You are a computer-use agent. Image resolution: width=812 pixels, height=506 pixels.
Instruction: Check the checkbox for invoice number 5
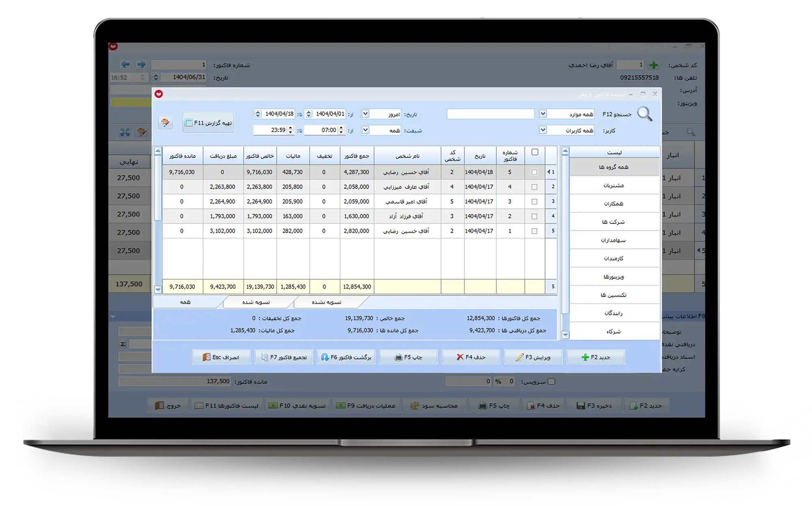[534, 172]
